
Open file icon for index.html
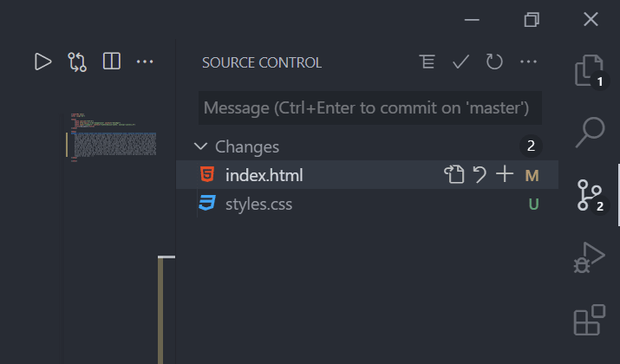454,174
